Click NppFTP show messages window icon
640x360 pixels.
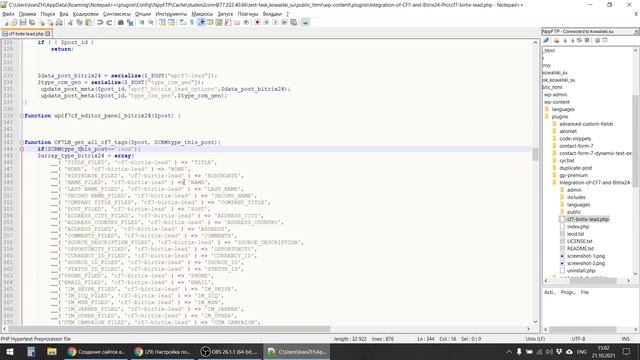605,40
